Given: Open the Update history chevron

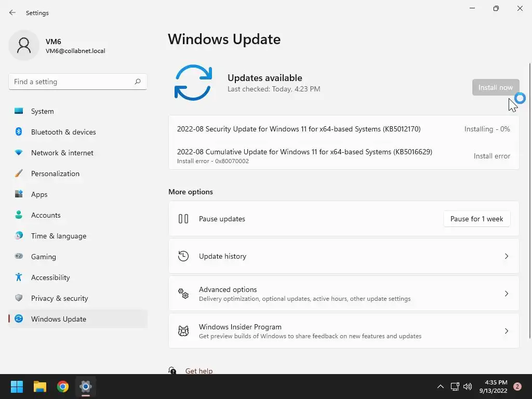Looking at the screenshot, I should 506,256.
